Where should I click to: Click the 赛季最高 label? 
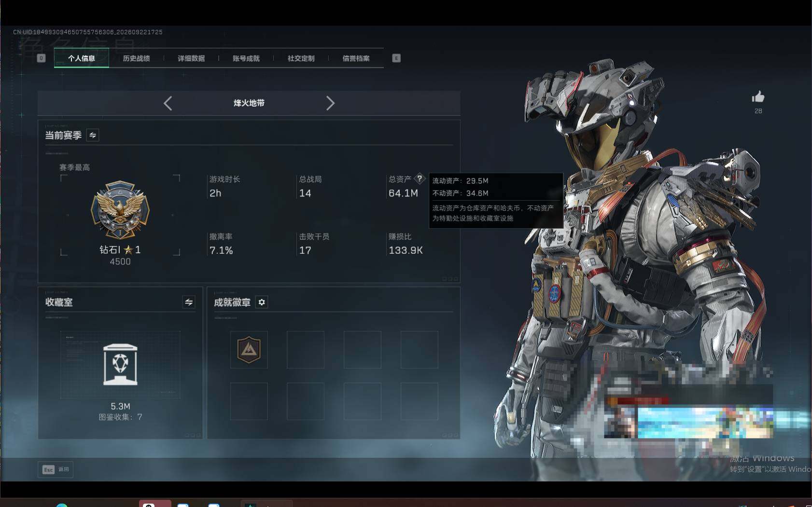coord(74,167)
